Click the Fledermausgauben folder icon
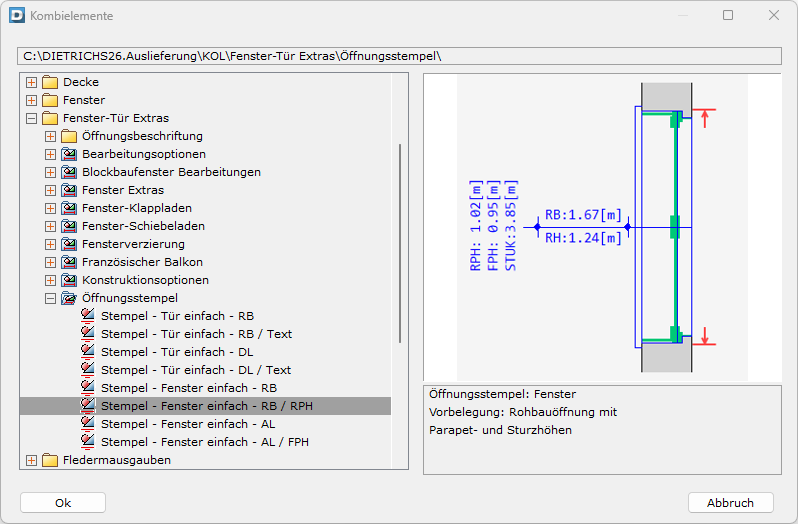Image resolution: width=798 pixels, height=524 pixels. click(50, 460)
